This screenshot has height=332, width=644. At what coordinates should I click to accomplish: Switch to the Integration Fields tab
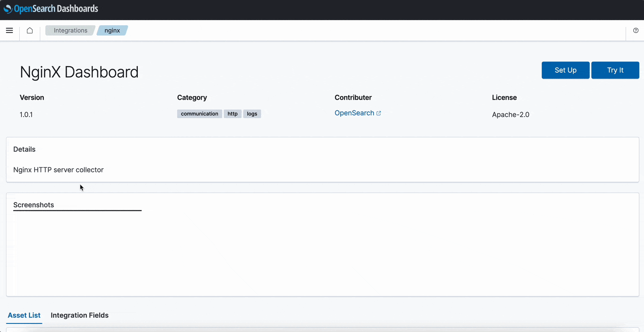point(80,315)
